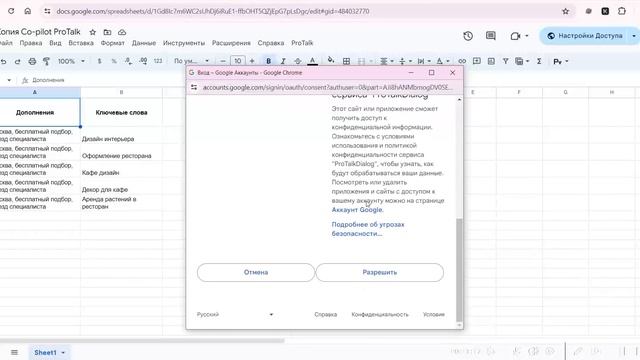Open the Вид menu

tap(55, 43)
